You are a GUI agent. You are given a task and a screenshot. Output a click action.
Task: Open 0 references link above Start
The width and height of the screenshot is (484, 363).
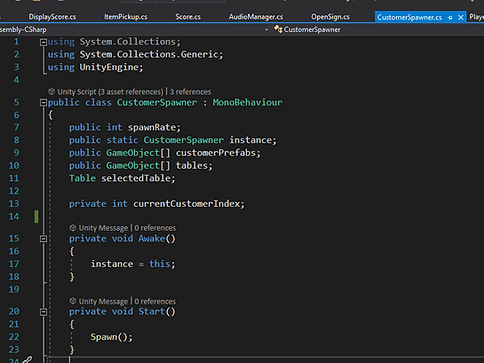(x=155, y=301)
